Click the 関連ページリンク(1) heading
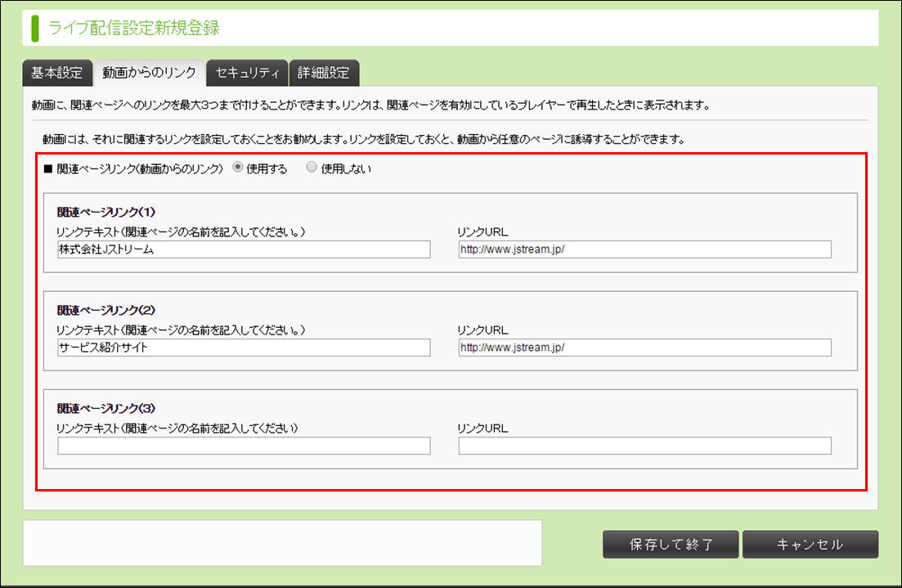The height and width of the screenshot is (588, 902). click(106, 213)
